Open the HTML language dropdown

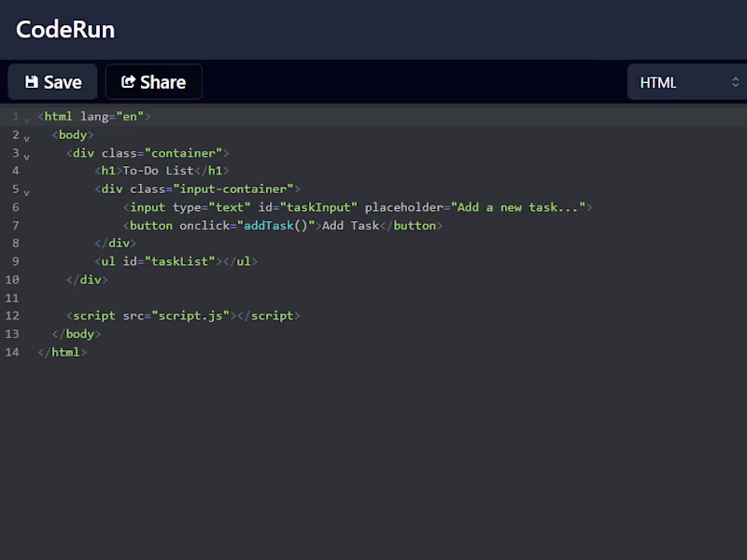tap(687, 82)
